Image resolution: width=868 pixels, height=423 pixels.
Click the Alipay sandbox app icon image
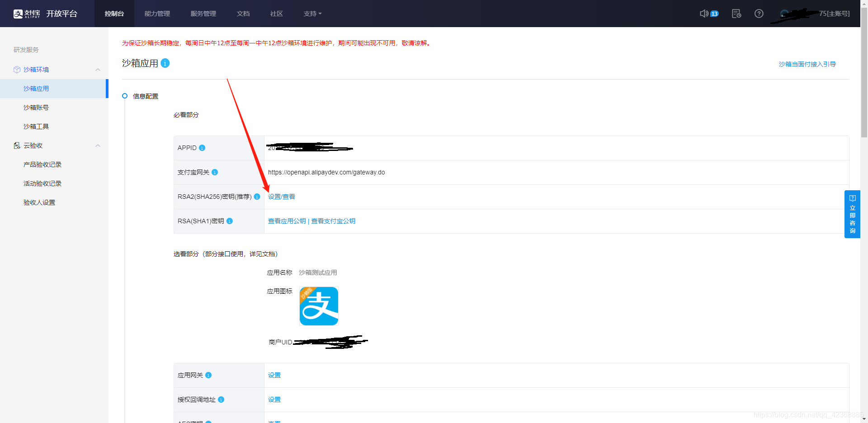(319, 306)
